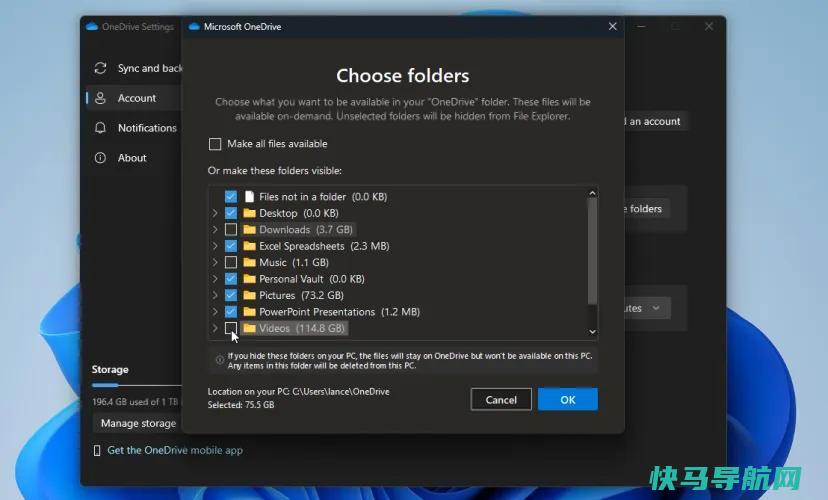Viewport: 828px width, 500px height.
Task: Click the folder list scrollbar thumb
Action: (x=592, y=251)
